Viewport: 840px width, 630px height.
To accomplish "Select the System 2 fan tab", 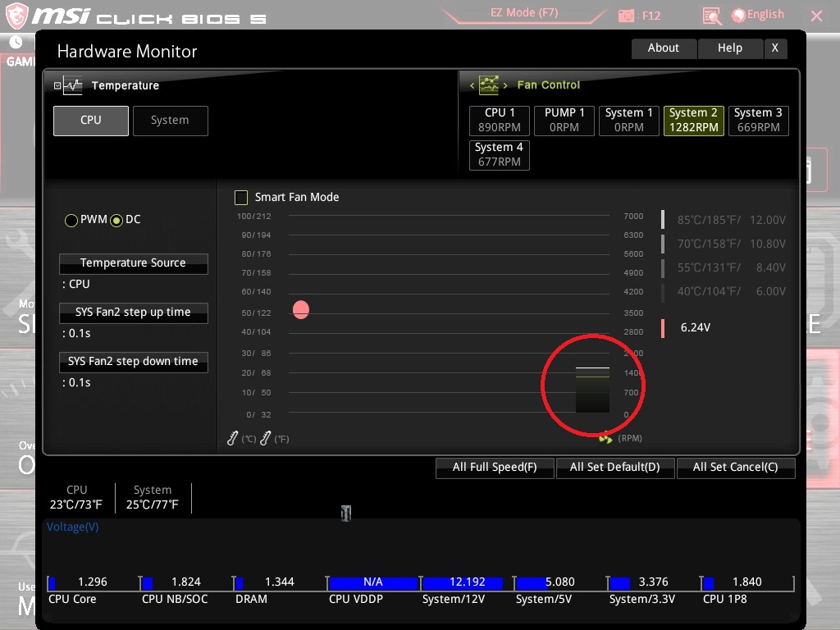I will pos(694,121).
